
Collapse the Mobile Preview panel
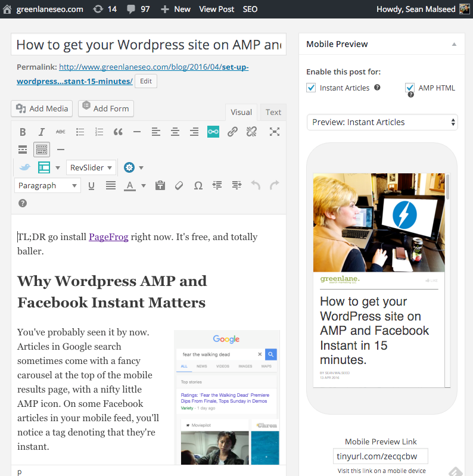454,44
